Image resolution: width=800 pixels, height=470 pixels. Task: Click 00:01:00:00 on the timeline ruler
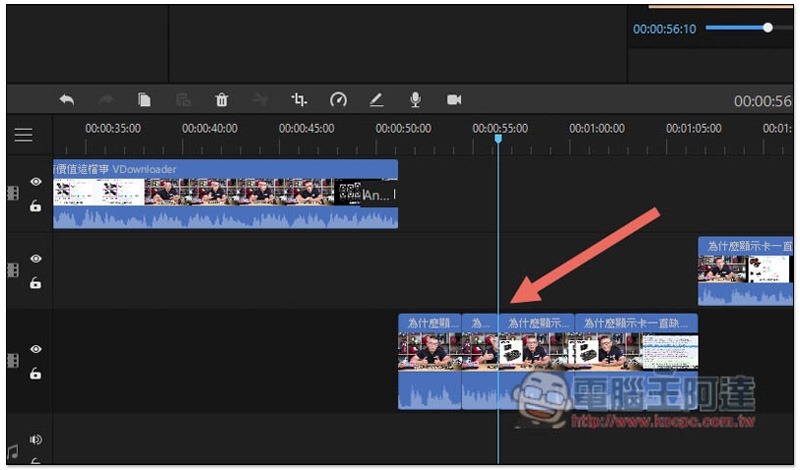point(596,129)
